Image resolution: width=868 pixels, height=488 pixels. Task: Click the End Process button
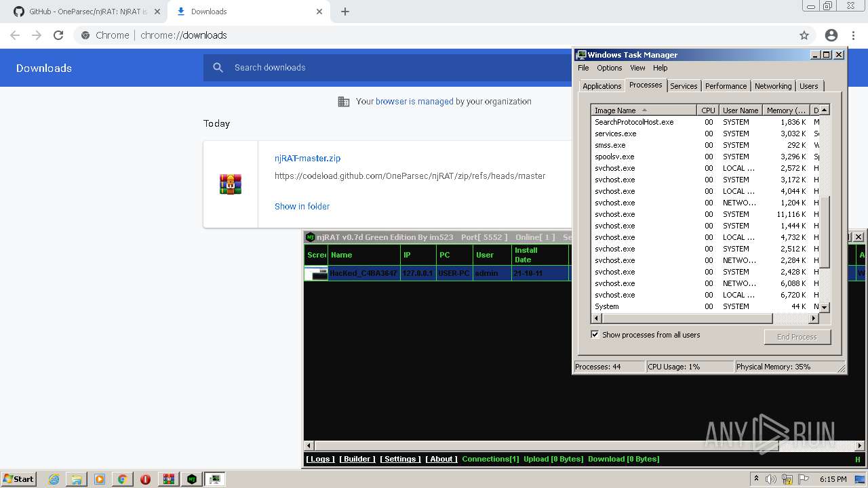(797, 337)
